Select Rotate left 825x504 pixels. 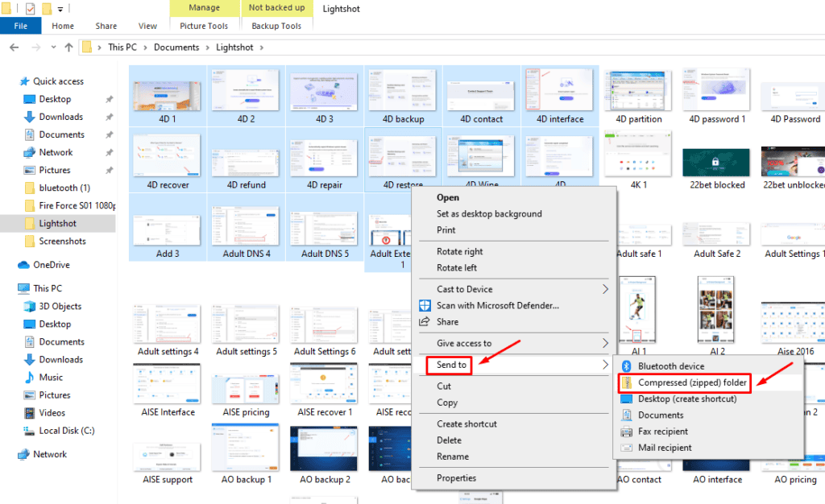pos(457,268)
